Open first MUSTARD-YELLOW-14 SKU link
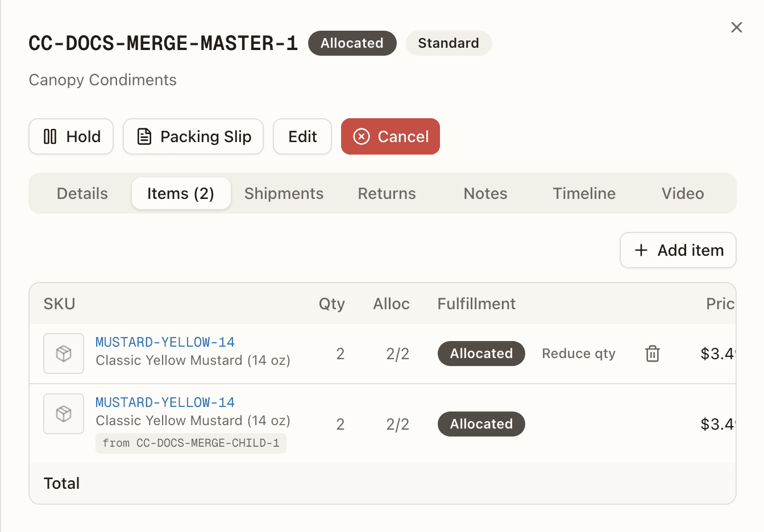764x532 pixels. 165,342
